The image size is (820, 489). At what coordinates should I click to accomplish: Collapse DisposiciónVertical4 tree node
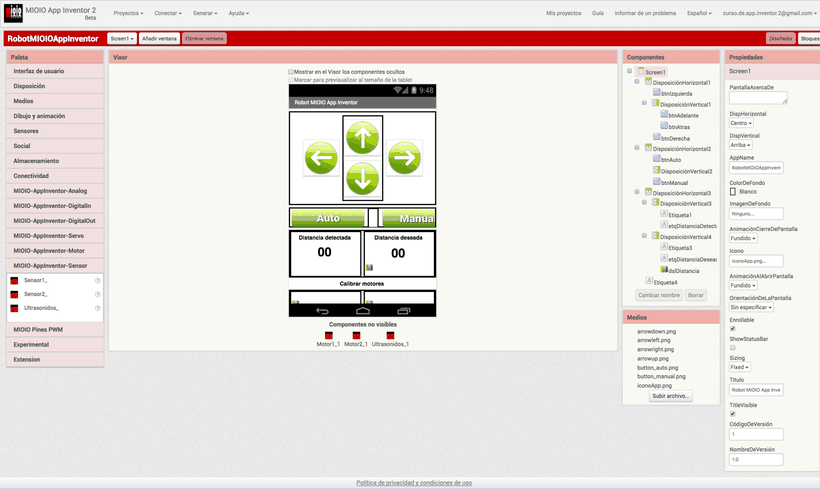644,236
